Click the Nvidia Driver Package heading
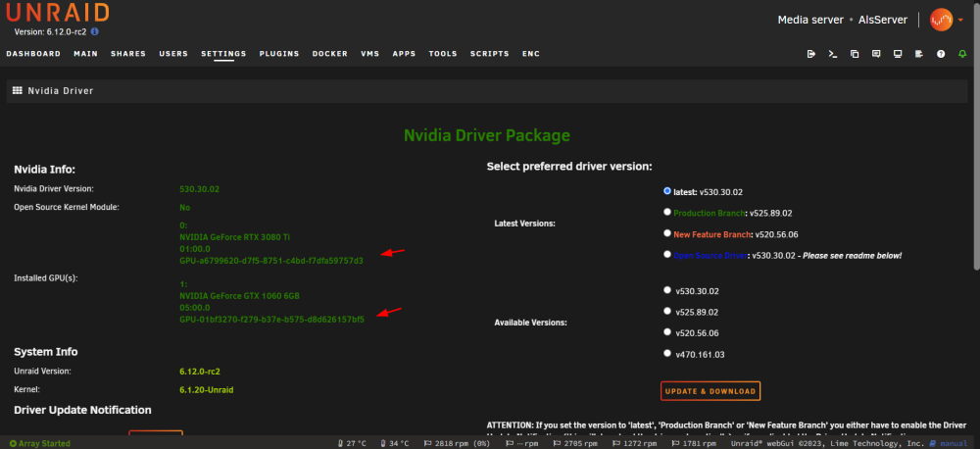The height and width of the screenshot is (449, 980). [x=487, y=135]
